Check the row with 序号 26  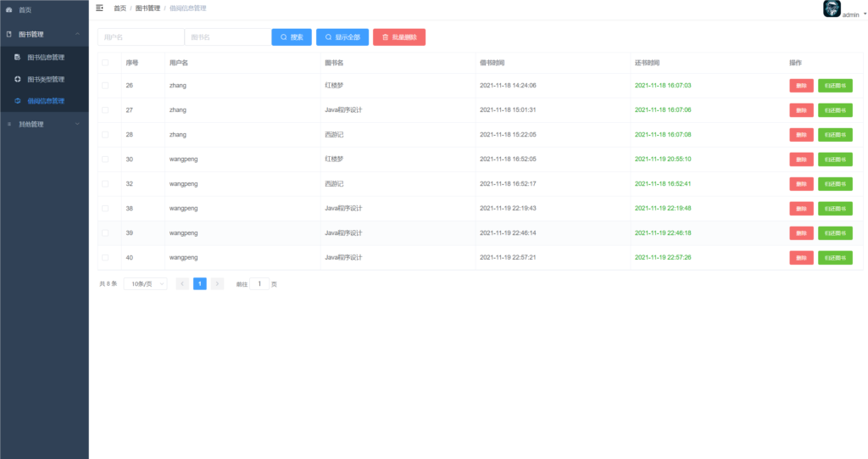click(x=105, y=86)
